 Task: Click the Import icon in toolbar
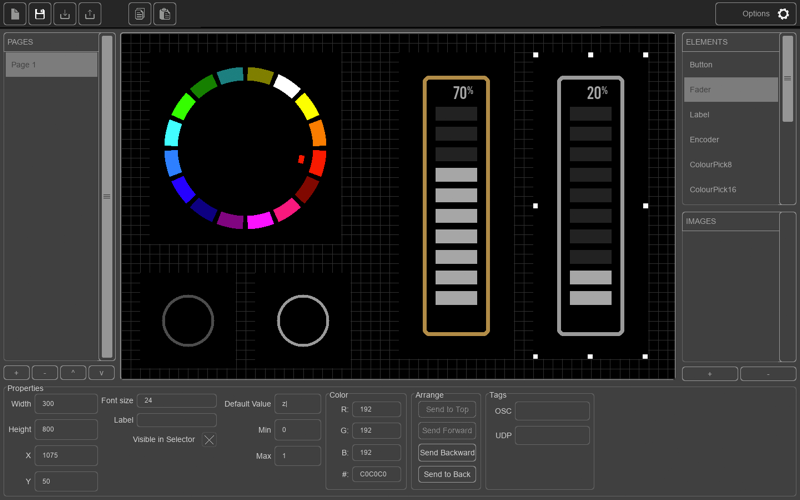65,14
